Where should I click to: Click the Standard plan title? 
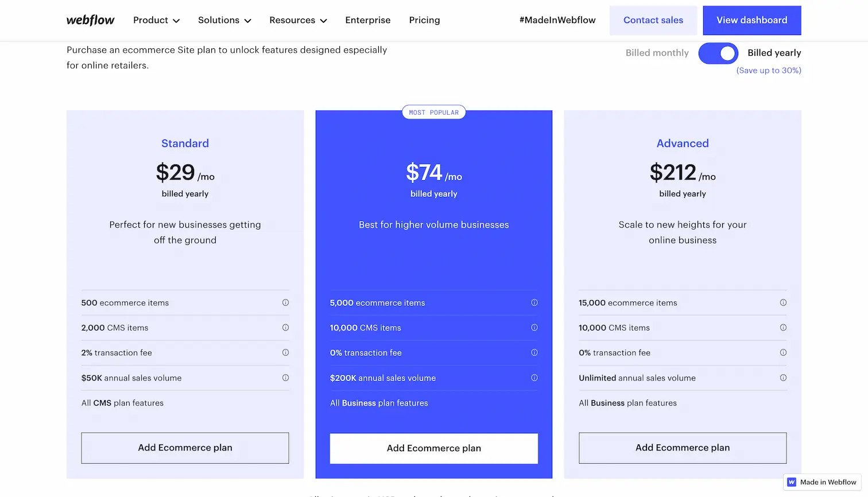(x=185, y=143)
